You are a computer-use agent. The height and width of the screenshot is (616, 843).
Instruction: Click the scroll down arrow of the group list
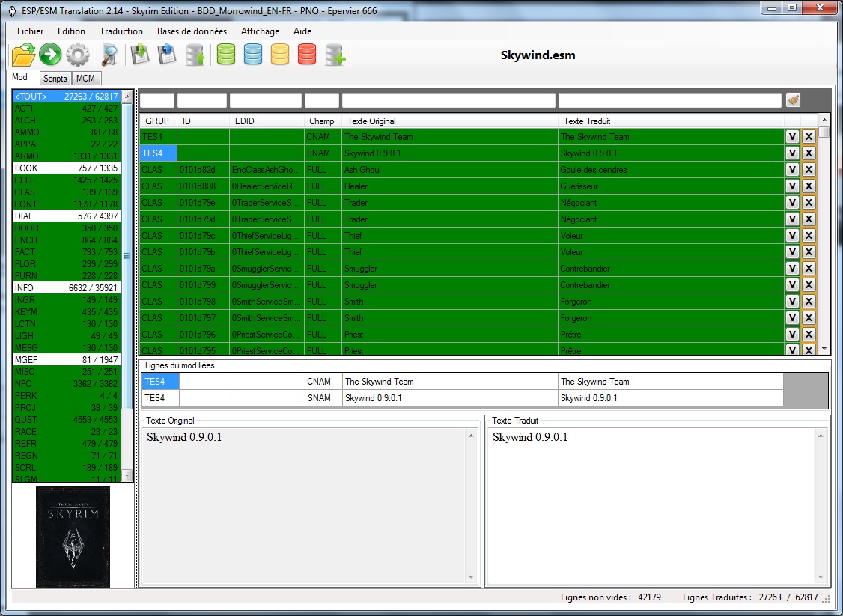point(127,475)
